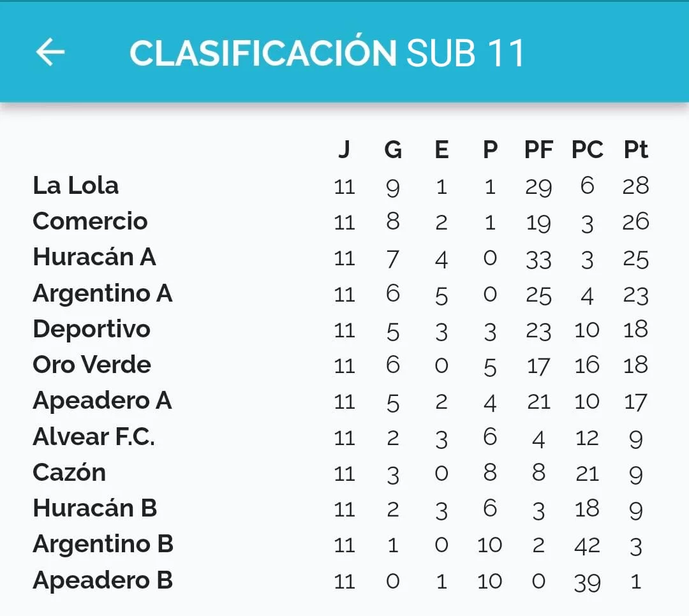Tap the Huracán B team name
689x616 pixels.
pos(95,508)
